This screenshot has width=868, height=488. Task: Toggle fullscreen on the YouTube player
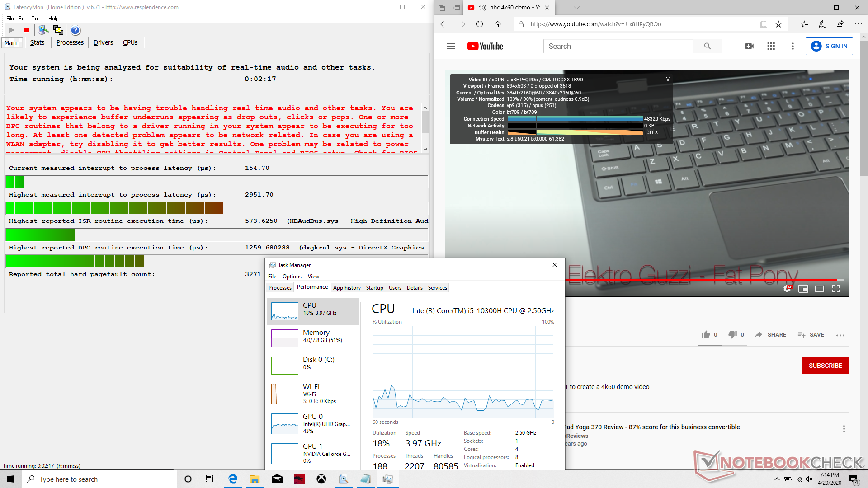point(836,289)
